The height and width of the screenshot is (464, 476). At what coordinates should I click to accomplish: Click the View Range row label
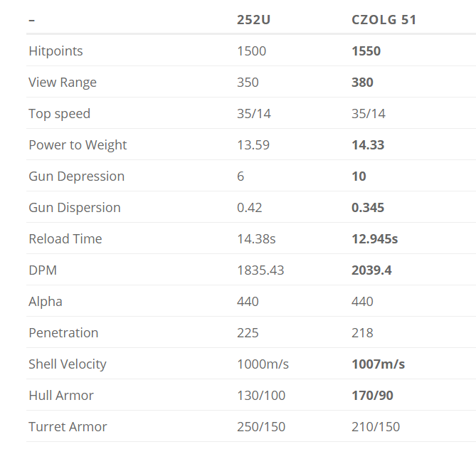coord(63,83)
